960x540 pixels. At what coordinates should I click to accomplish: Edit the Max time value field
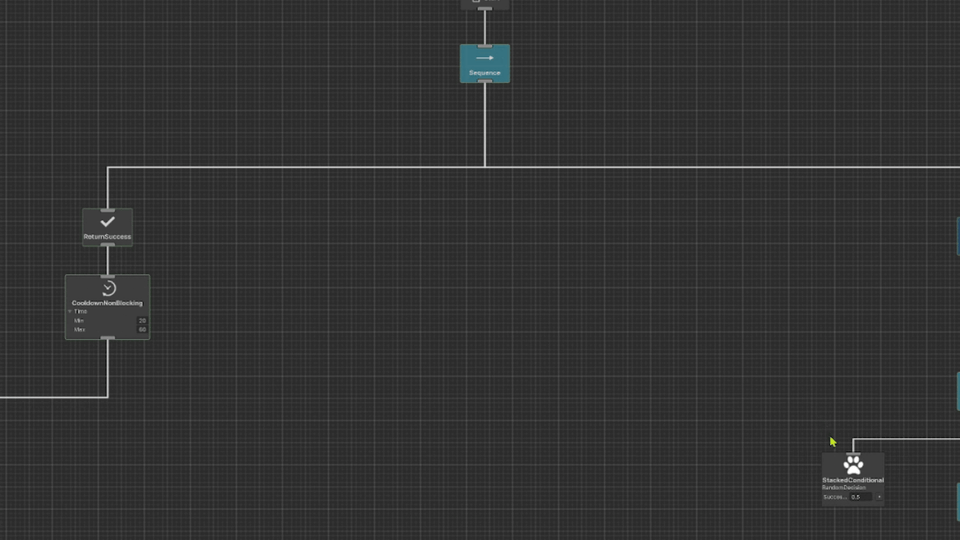142,329
